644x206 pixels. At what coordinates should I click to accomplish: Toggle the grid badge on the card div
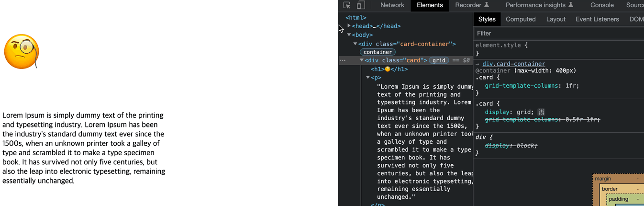click(439, 60)
